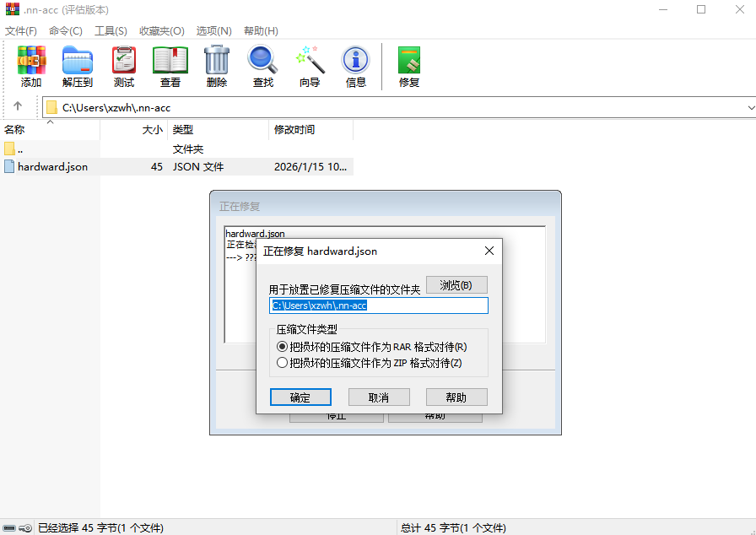Click the size value 45 of hardward.json
The image size is (756, 535).
pos(157,167)
